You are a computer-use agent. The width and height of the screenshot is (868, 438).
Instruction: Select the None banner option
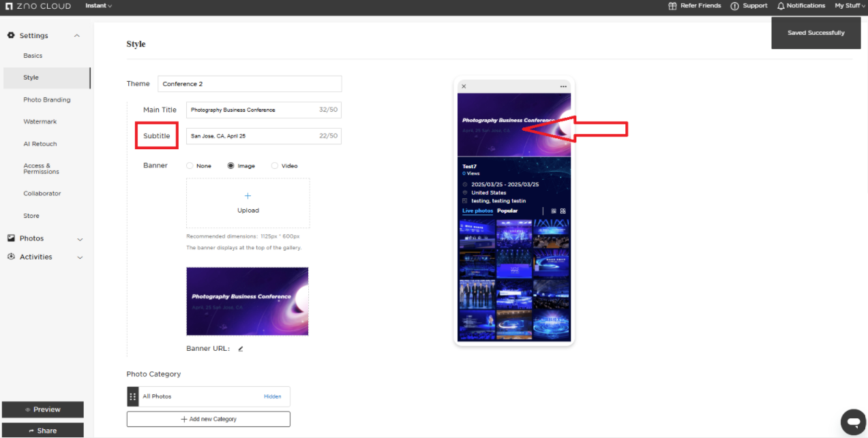[190, 166]
